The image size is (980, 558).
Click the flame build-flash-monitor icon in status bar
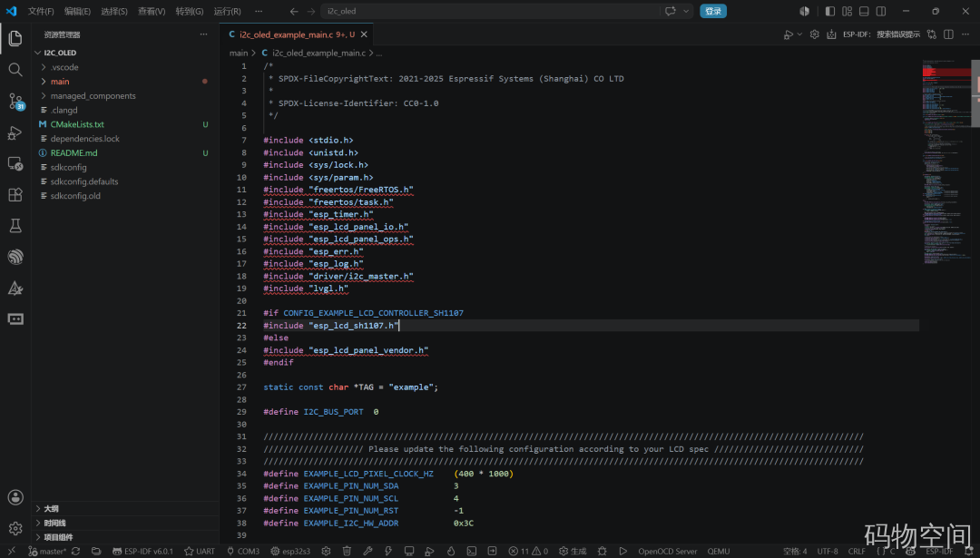451,551
